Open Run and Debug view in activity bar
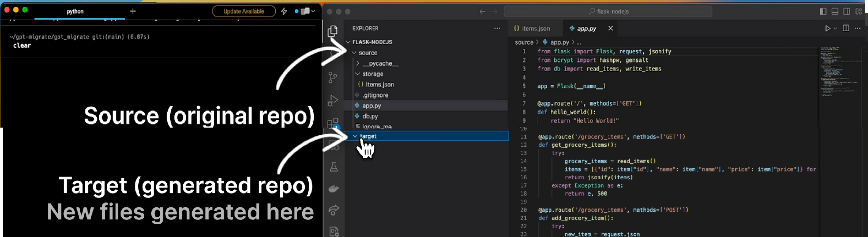Viewport: 868px width, 237px height. (332, 100)
